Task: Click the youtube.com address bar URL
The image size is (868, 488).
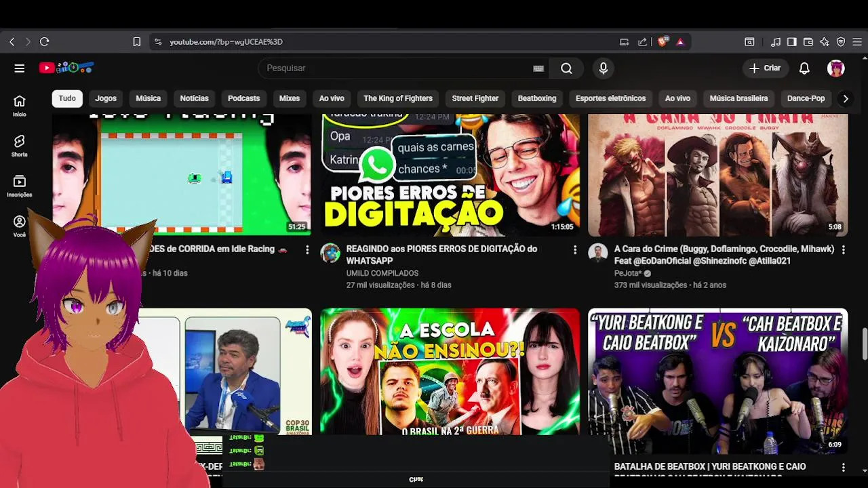Action: pos(226,42)
